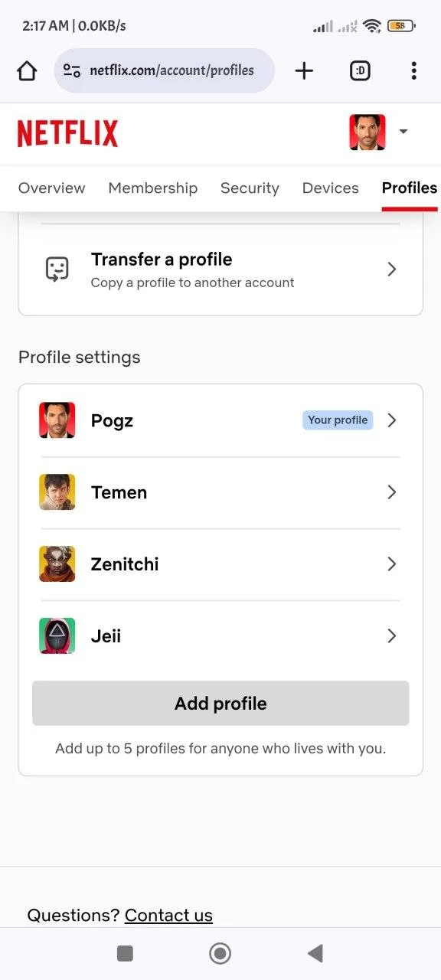Open the tab switcher icon
Viewport: 441px width, 980px height.
point(360,71)
